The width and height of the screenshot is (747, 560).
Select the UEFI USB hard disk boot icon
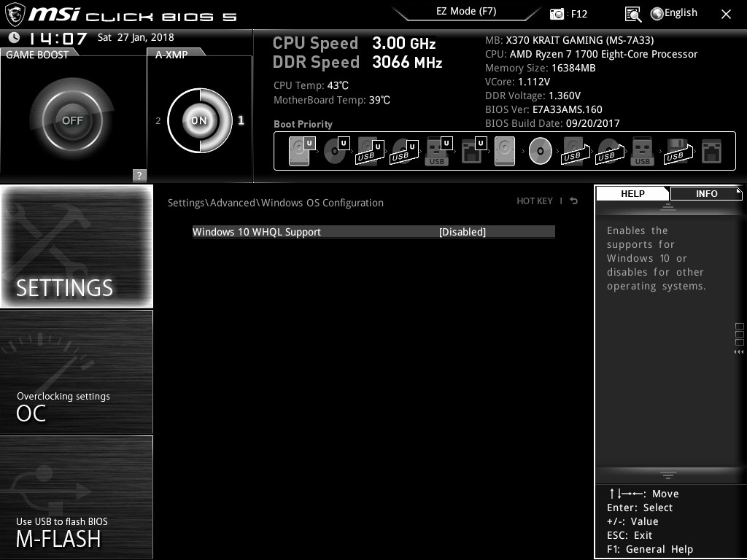[370, 151]
